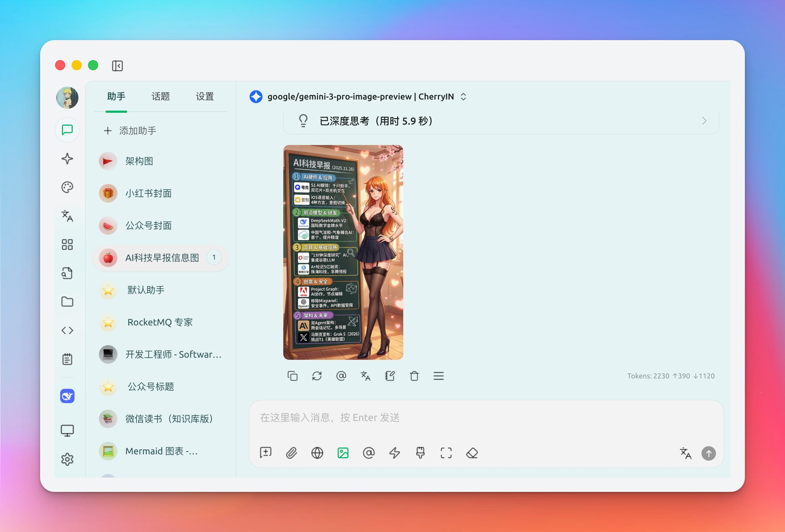Delete the message with trash icon

pyautogui.click(x=414, y=376)
